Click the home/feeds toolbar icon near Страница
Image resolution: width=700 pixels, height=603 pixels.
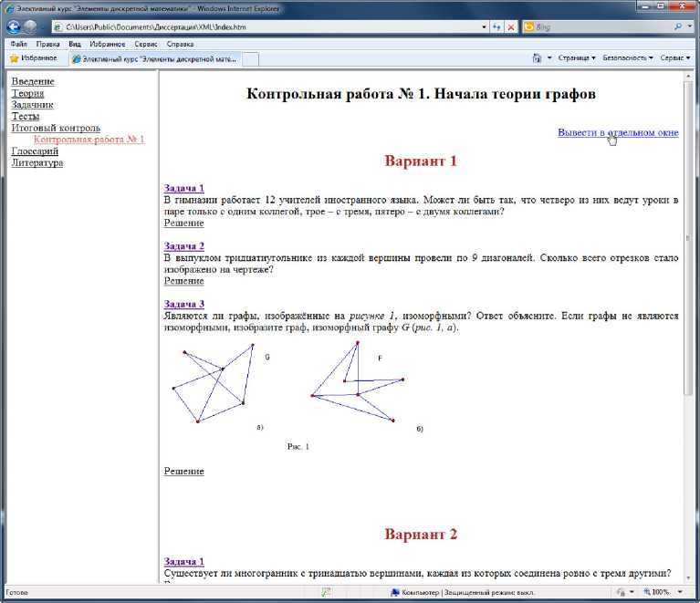click(537, 58)
